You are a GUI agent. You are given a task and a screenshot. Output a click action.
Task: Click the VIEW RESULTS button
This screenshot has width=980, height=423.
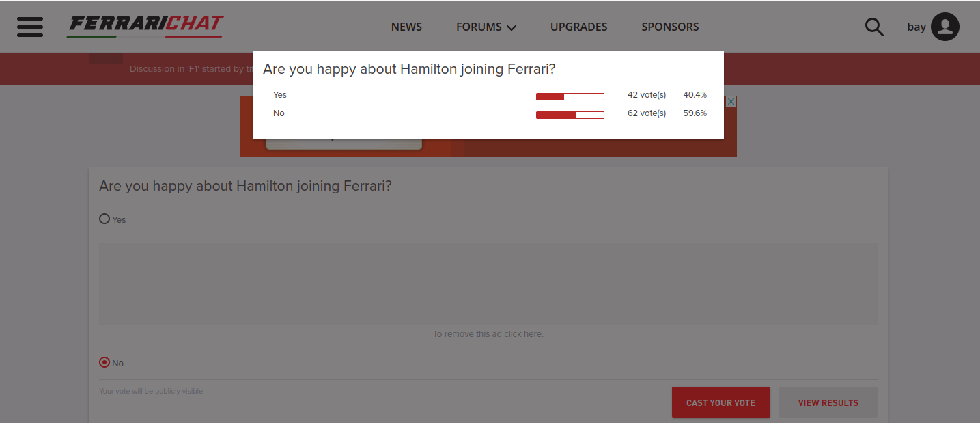pos(828,402)
